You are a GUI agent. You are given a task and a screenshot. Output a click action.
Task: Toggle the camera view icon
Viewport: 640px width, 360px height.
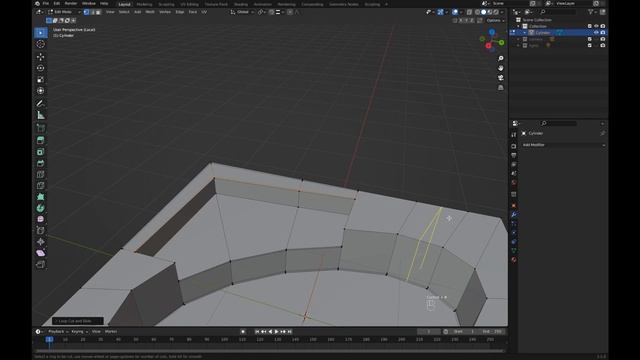tap(501, 78)
